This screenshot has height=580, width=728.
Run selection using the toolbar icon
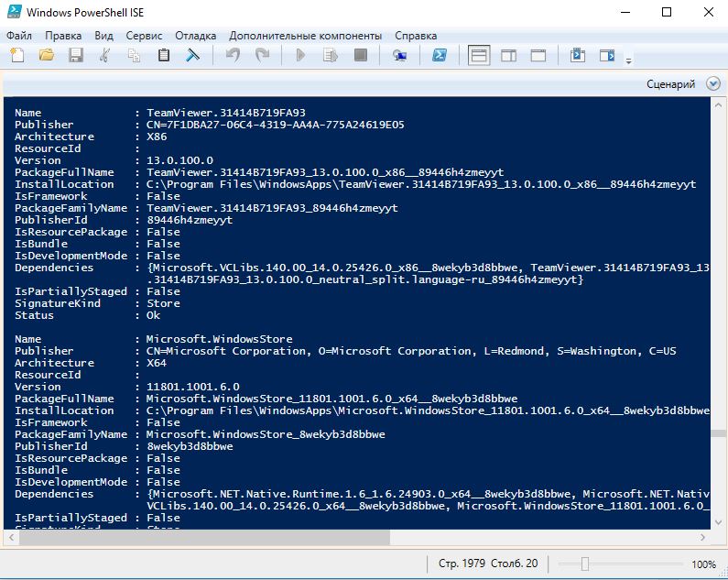click(x=331, y=55)
